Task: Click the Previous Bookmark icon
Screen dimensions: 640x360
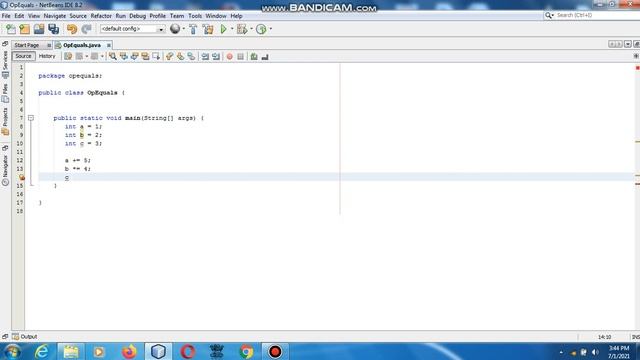Action: click(170, 57)
